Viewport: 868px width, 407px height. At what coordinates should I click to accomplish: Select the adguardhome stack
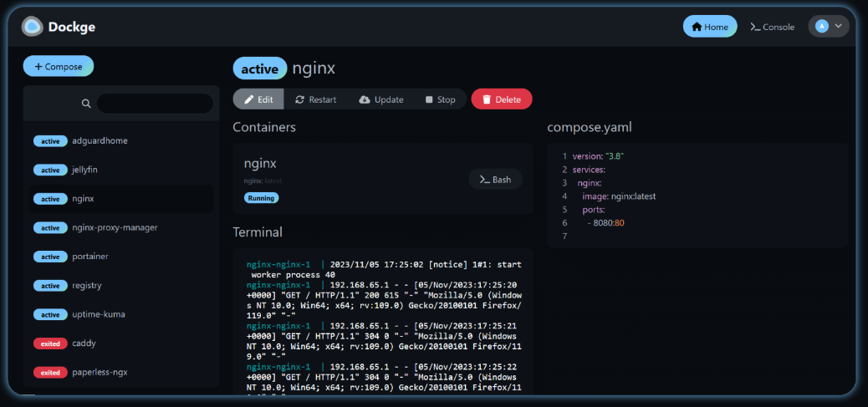(x=120, y=141)
